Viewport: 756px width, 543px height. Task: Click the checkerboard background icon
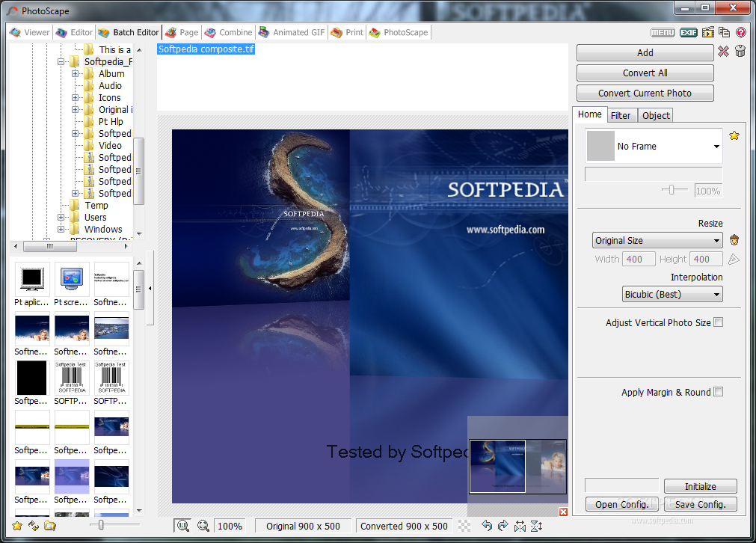[x=464, y=526]
